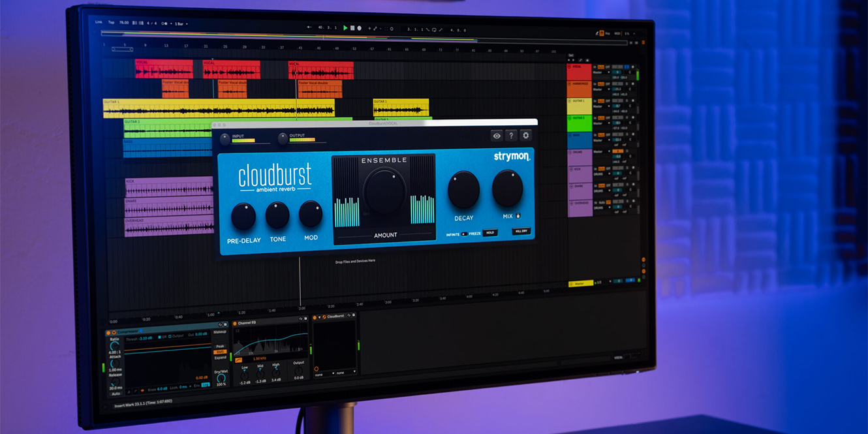Toggle the Cloudburst plugin eye icon

[497, 136]
